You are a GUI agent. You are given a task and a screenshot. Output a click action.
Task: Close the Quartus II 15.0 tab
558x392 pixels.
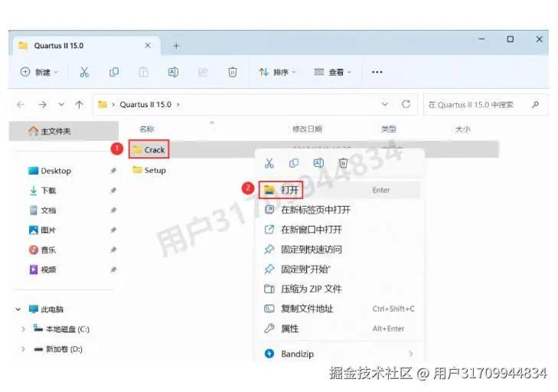tap(148, 46)
